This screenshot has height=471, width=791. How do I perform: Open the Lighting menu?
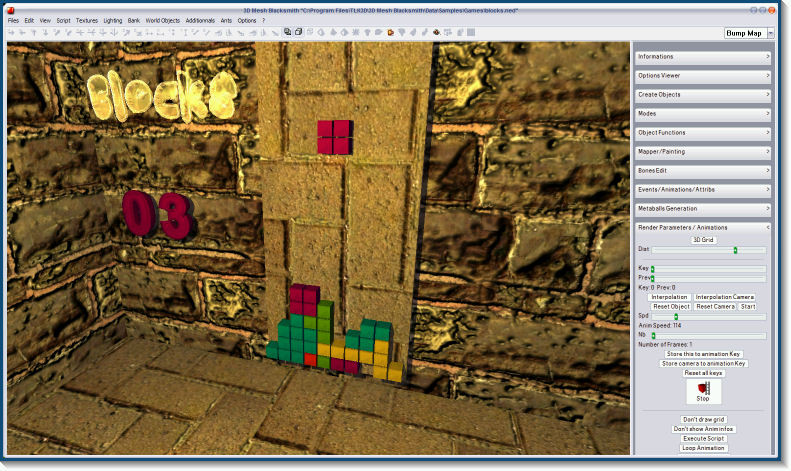[x=112, y=21]
